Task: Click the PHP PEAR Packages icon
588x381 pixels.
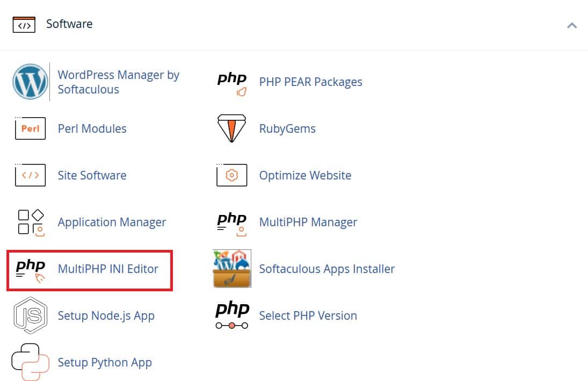Action: click(231, 82)
